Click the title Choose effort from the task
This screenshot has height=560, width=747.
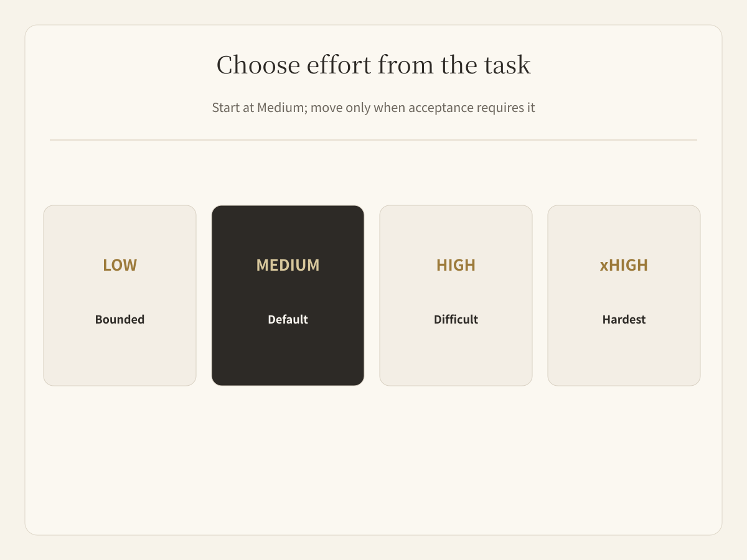[x=374, y=65]
